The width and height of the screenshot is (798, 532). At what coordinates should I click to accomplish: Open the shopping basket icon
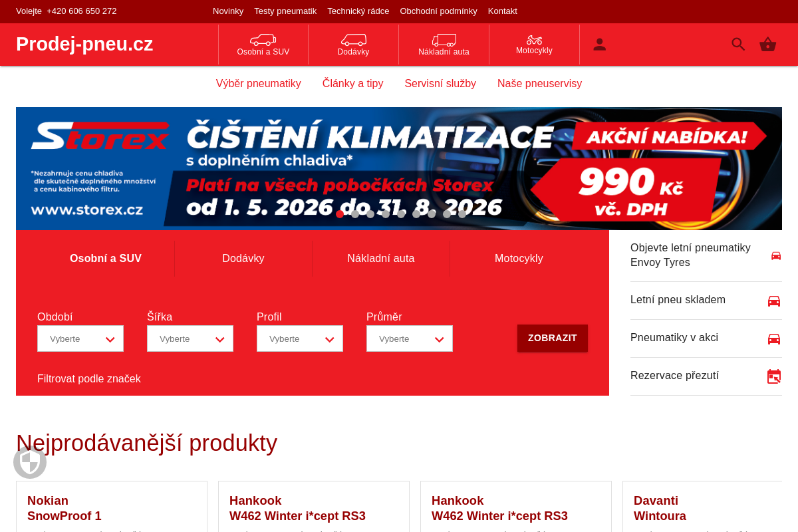coord(768,45)
